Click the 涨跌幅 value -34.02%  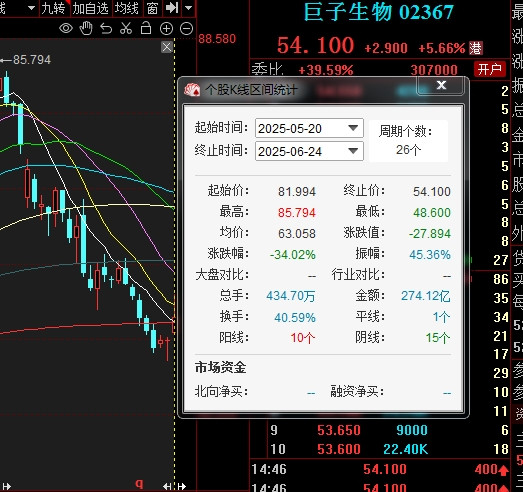coord(293,255)
